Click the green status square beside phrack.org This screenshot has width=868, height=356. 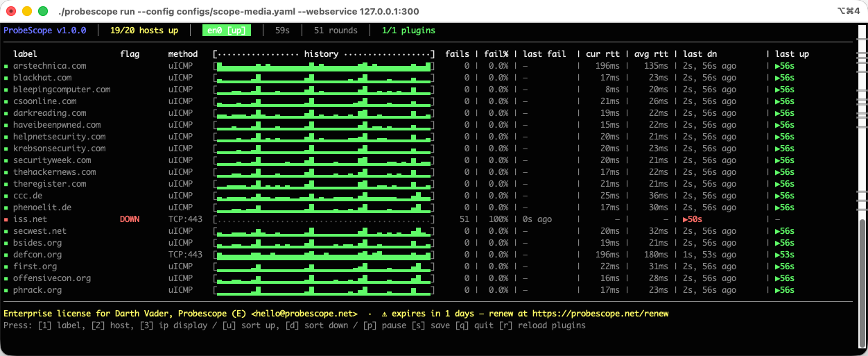6,291
